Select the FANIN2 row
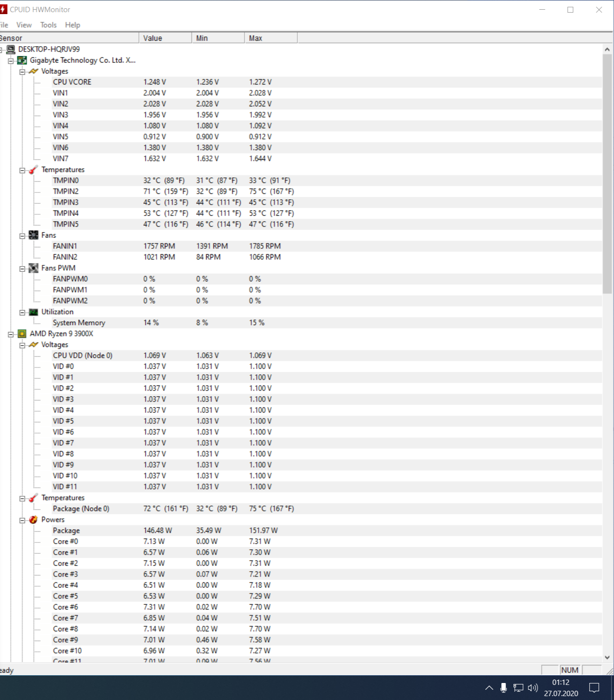 pos(327,257)
